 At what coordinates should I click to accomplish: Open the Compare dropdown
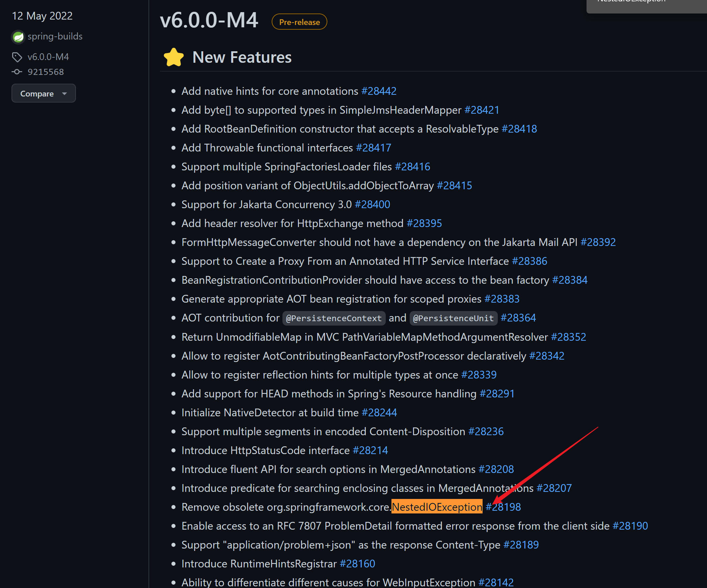[x=37, y=93]
